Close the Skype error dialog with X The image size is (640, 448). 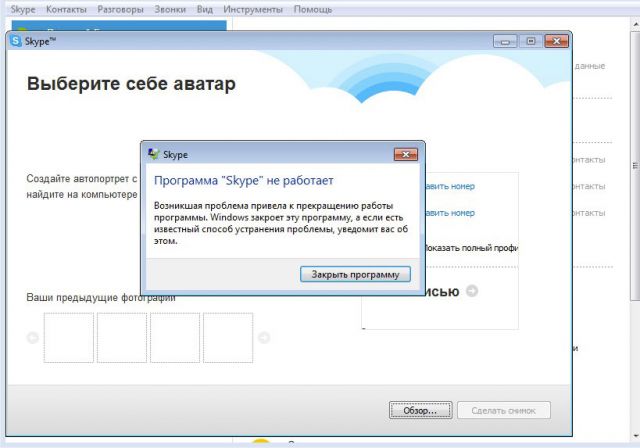[x=406, y=154]
